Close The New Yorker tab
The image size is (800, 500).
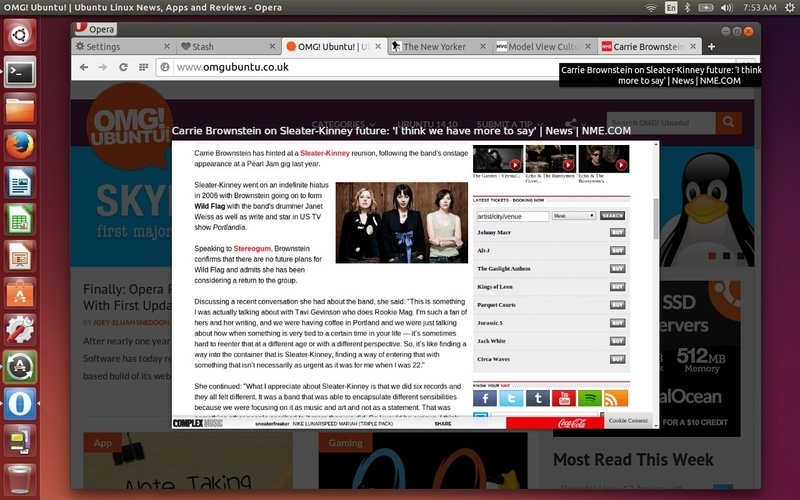coord(483,46)
